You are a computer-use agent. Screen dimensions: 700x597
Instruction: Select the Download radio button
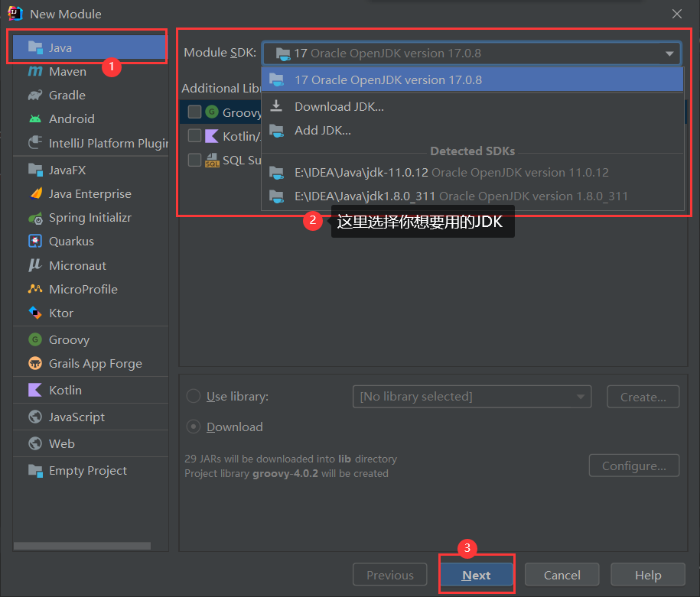194,427
